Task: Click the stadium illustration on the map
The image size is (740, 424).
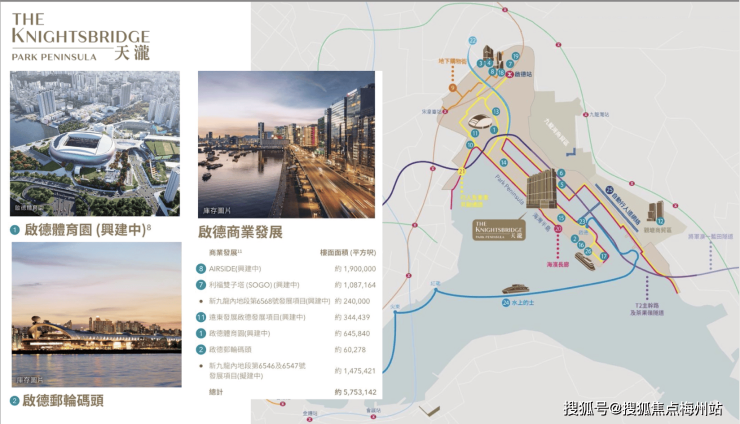Action: tap(480, 121)
